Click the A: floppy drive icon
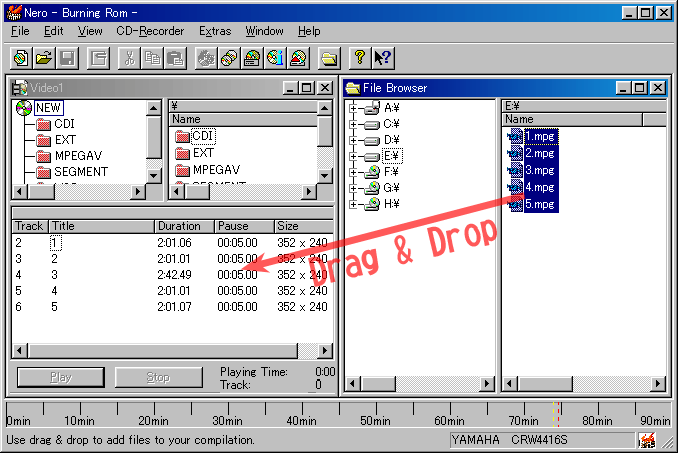Viewport: 678px width, 453px height. 372,108
